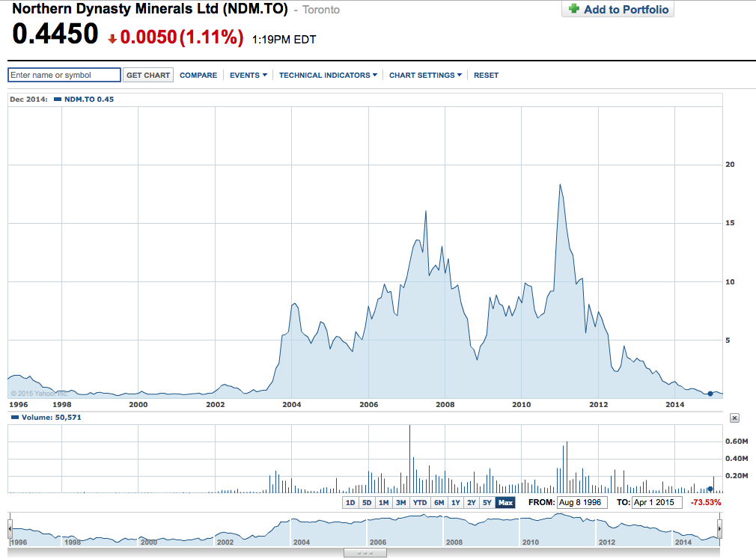Image resolution: width=756 pixels, height=559 pixels.
Task: Click the Northern Dynasty Minerals Ltd title
Action: click(150, 9)
